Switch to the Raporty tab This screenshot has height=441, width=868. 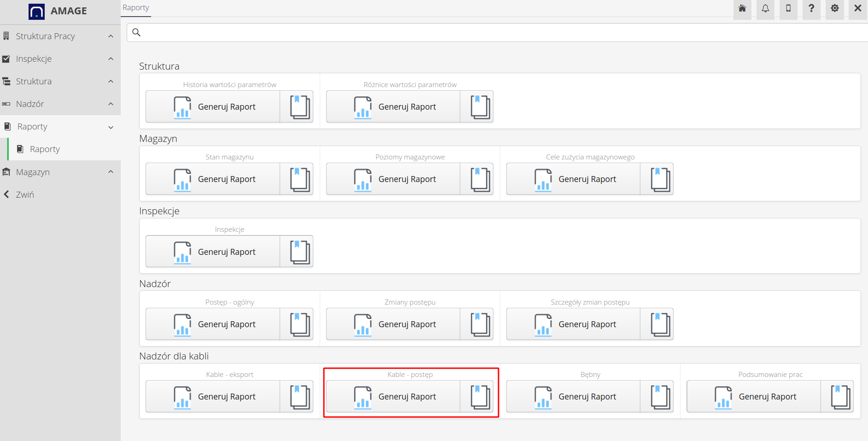click(x=136, y=8)
